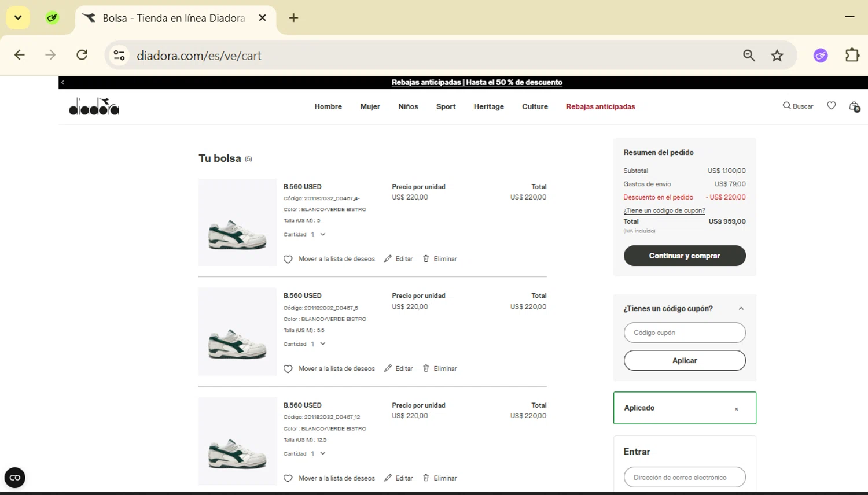Screen dimensions: 868x495
Task: Open a new browser tab
Action: point(293,18)
